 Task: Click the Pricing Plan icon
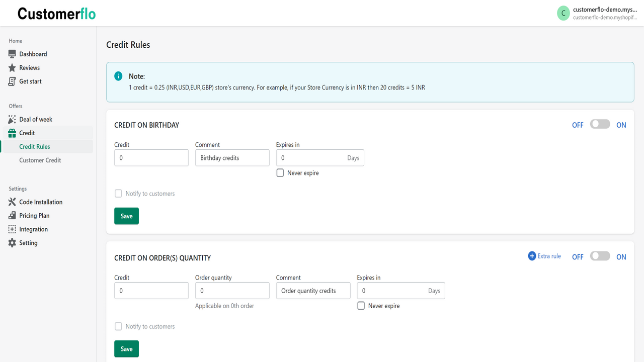12,215
